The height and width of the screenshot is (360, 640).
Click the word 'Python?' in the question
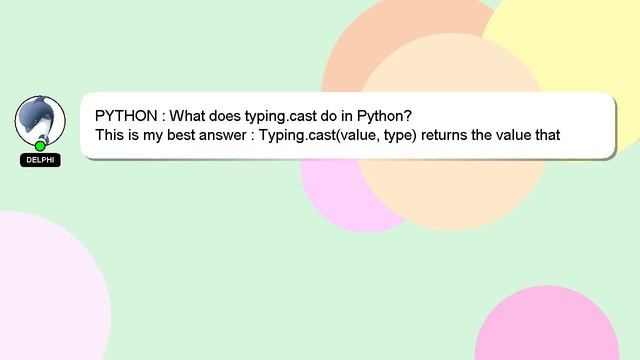[x=384, y=116]
